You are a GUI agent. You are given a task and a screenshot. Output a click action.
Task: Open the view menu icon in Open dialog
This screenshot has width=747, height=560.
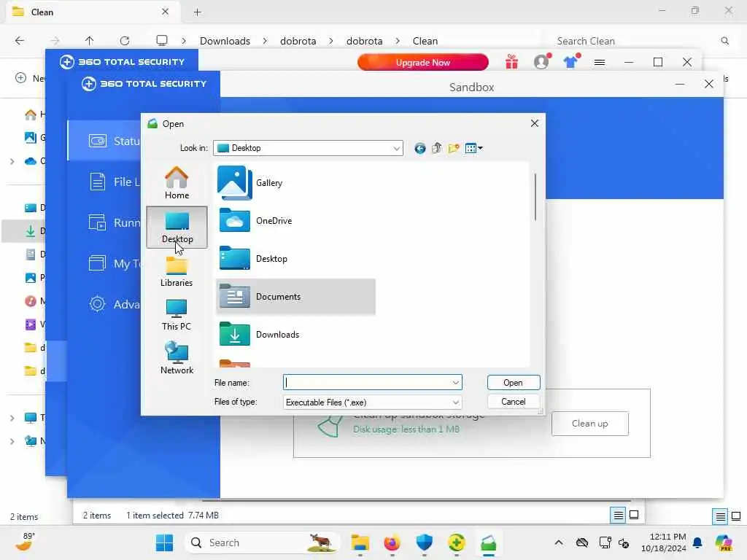click(473, 149)
